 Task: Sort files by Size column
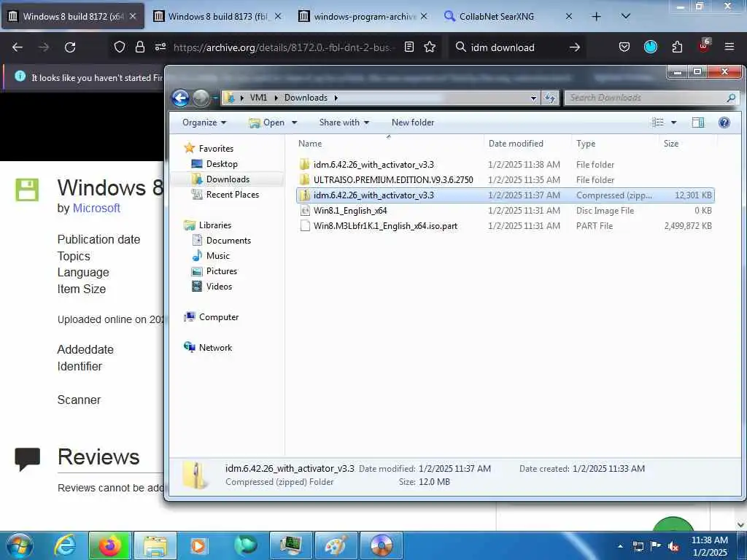point(687,144)
